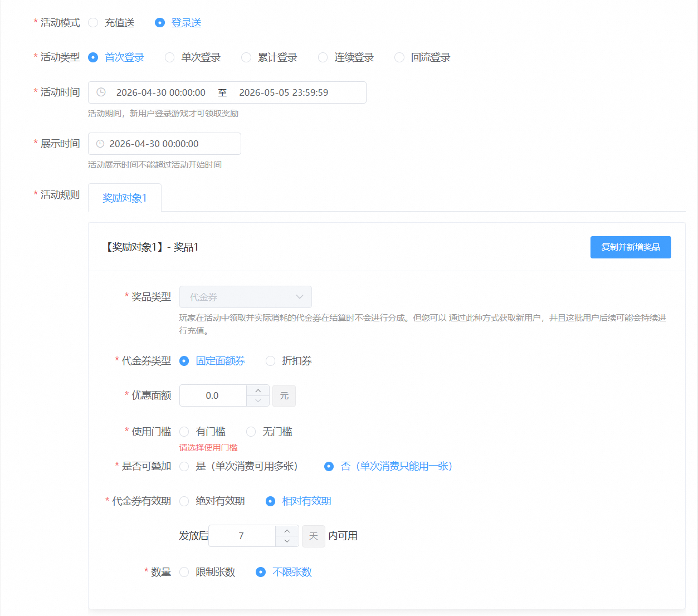Click the clock icon in 活动时间 field

tap(101, 92)
